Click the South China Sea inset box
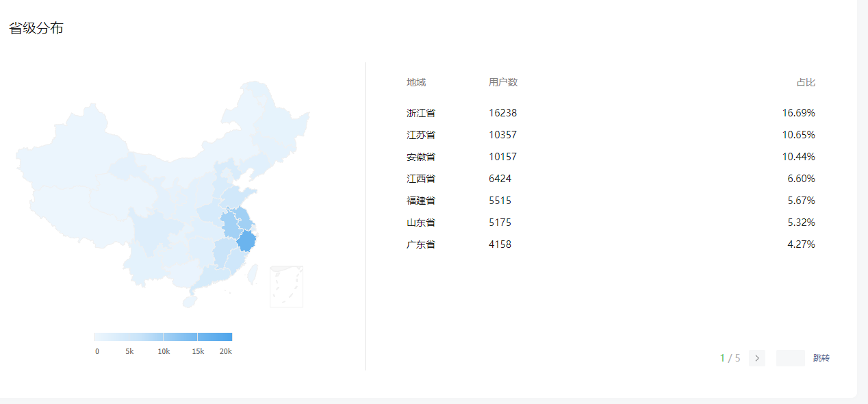868x404 pixels. [x=286, y=286]
